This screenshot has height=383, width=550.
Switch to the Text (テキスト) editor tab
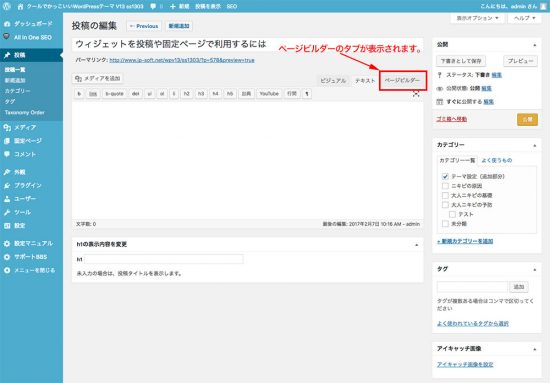[365, 81]
